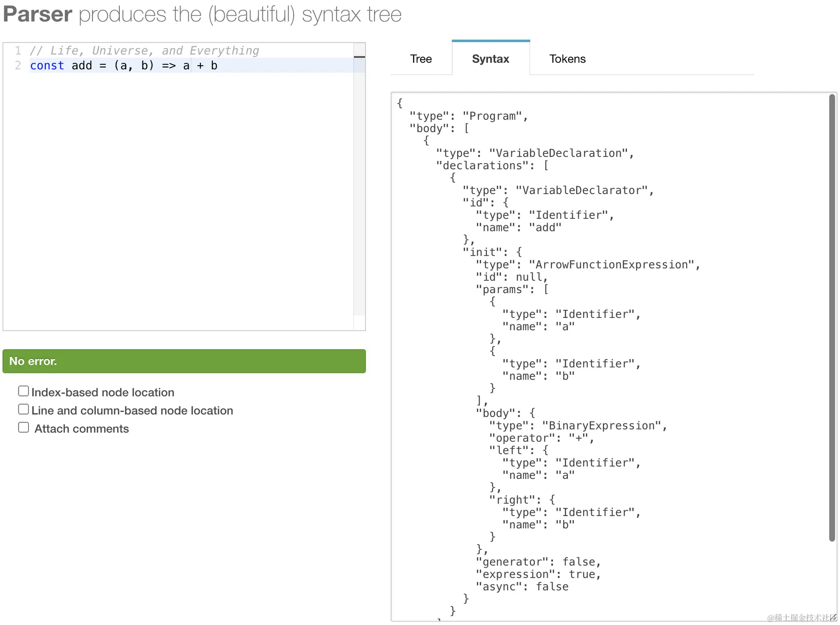
Task: Click the code editor scrollbar marker
Action: pyautogui.click(x=359, y=57)
